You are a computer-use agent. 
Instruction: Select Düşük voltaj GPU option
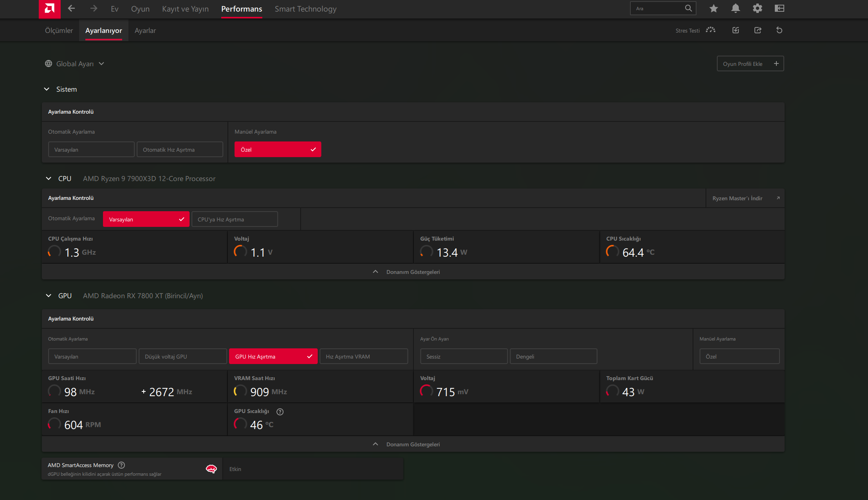(x=183, y=357)
